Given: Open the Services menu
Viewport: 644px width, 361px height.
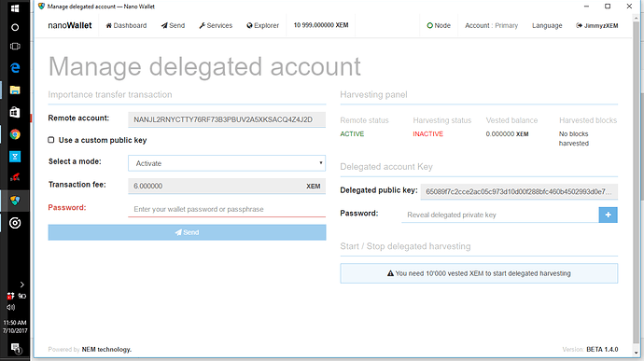Looking at the screenshot, I should (x=216, y=25).
